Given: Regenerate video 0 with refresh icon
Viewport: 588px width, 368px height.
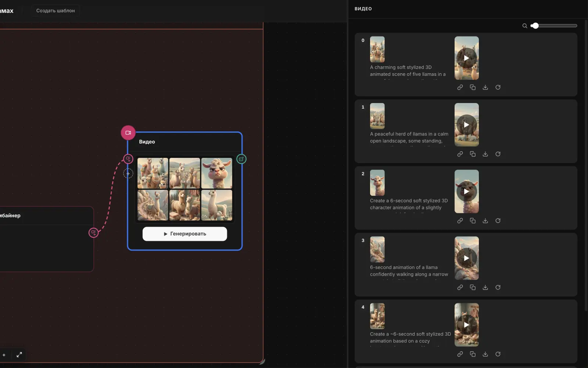Looking at the screenshot, I should click(498, 87).
